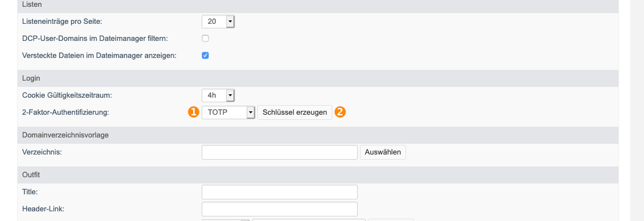Uncheck Versteckte Dateien im Dateimanager anzeigen

coord(206,55)
